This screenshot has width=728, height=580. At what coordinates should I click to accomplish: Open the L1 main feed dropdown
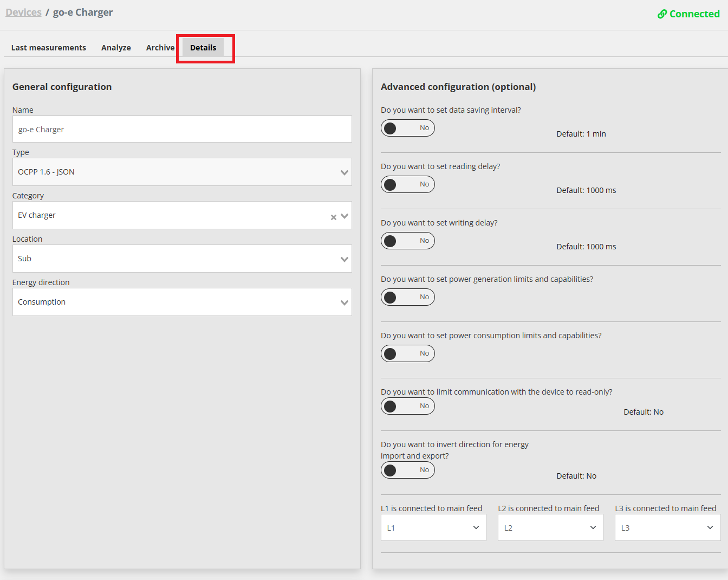click(x=433, y=527)
